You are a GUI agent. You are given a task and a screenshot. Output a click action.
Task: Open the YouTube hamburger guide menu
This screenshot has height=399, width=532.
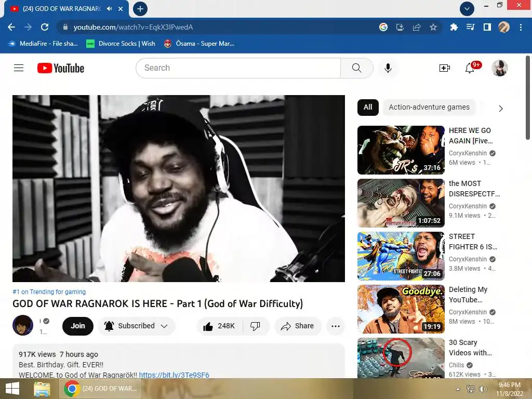click(19, 68)
